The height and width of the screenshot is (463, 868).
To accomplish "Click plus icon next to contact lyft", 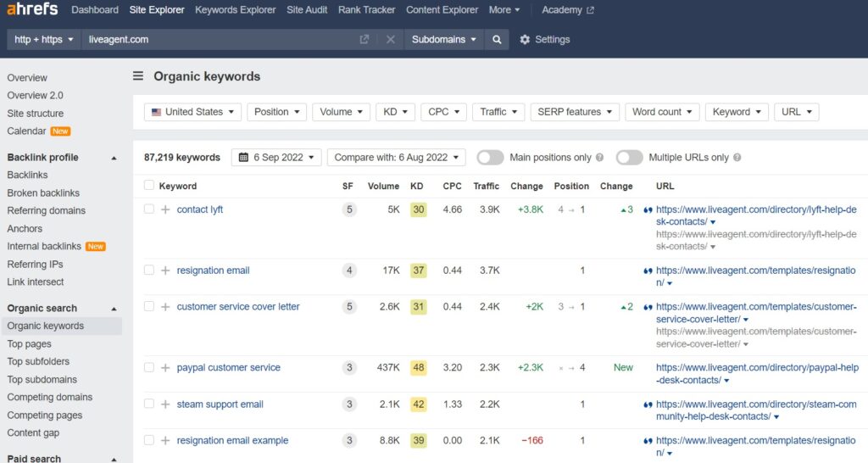I will tap(165, 209).
